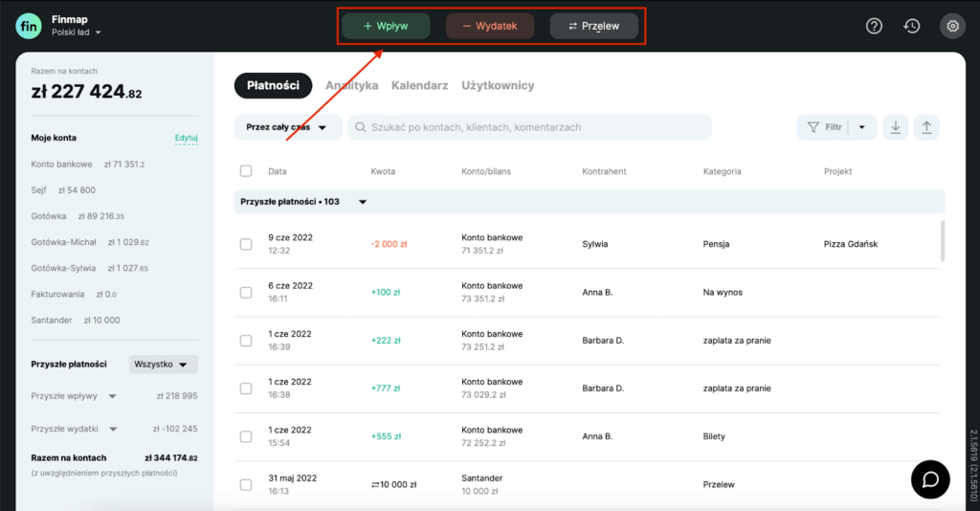Check the 1 cze 15:54 payment row

pos(246,436)
